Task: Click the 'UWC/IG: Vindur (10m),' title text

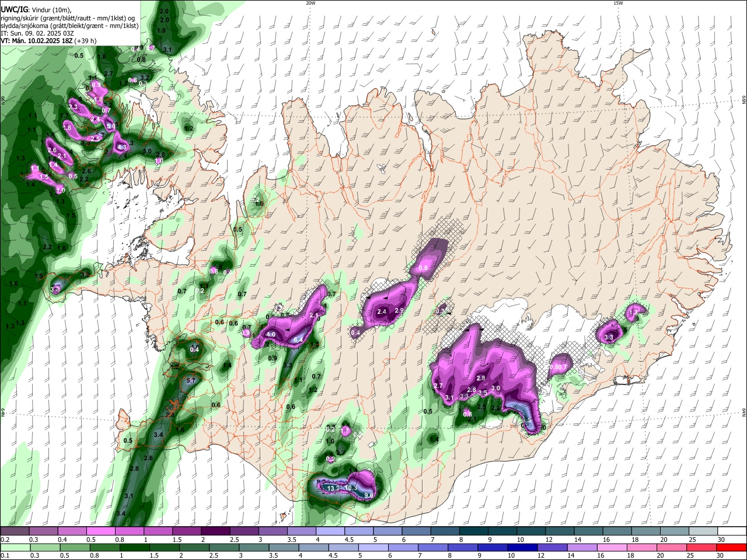Action: pyautogui.click(x=36, y=10)
